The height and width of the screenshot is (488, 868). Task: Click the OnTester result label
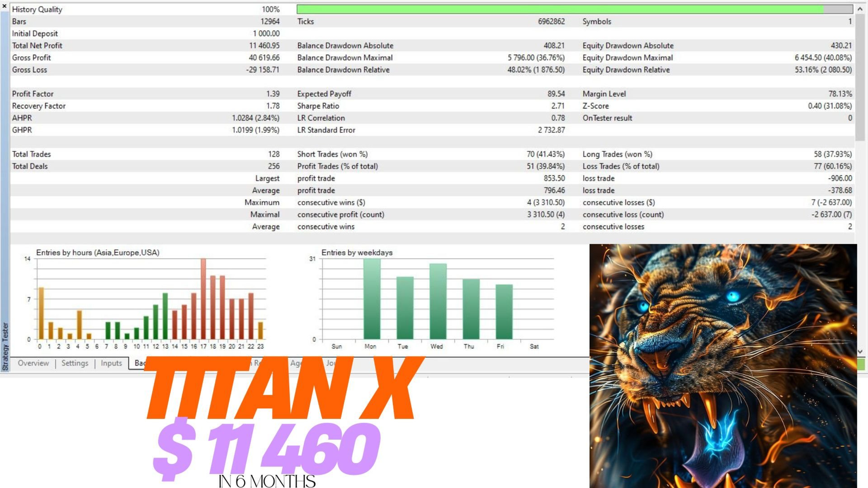coord(607,118)
